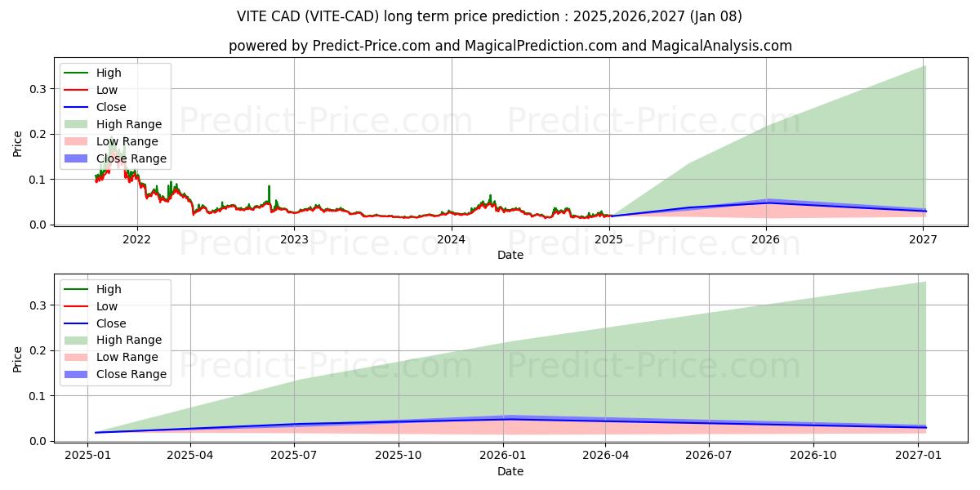The height and width of the screenshot is (490, 980).
Task: Click the 2023 x-axis label on the top chart
Action: click(294, 239)
